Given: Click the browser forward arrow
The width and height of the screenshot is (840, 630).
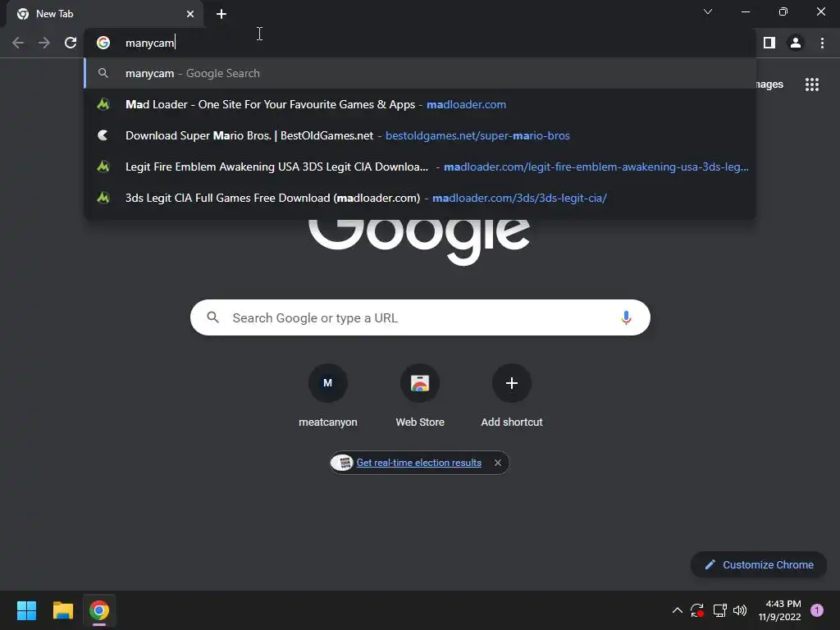Looking at the screenshot, I should point(44,43).
